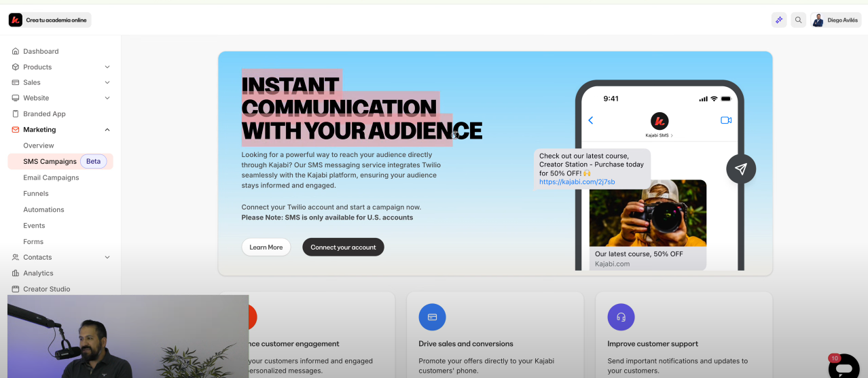Click the Products box icon
This screenshot has height=378, width=868.
16,67
